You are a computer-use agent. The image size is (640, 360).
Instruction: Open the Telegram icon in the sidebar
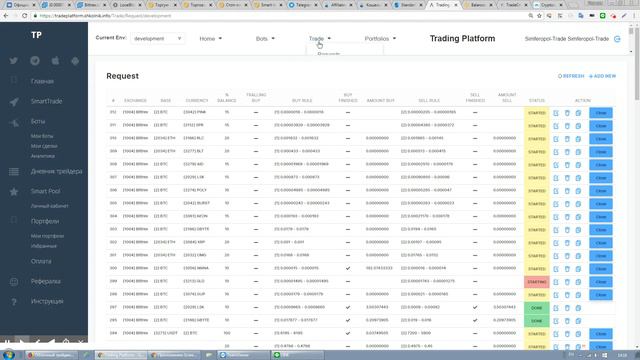tap(35, 61)
